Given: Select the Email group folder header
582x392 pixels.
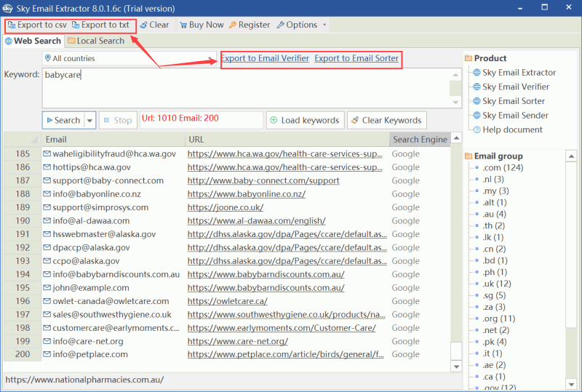Looking at the screenshot, I should [x=494, y=156].
